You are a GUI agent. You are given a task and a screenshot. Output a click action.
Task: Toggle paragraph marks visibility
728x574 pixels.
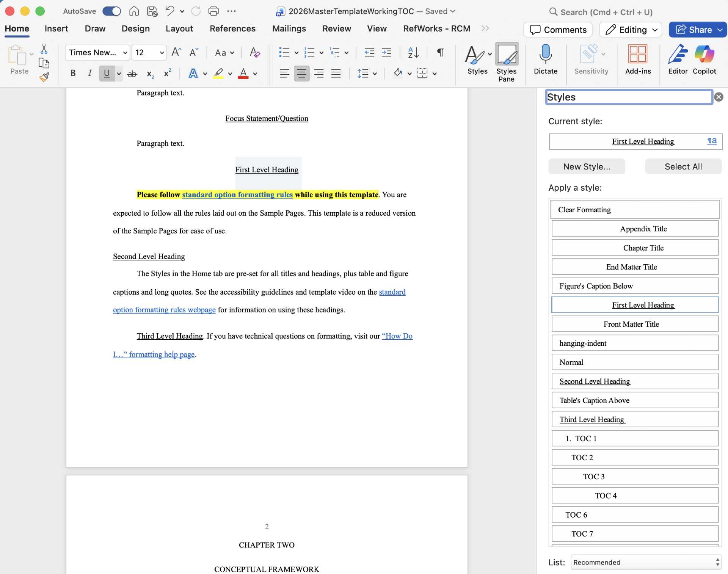(440, 53)
